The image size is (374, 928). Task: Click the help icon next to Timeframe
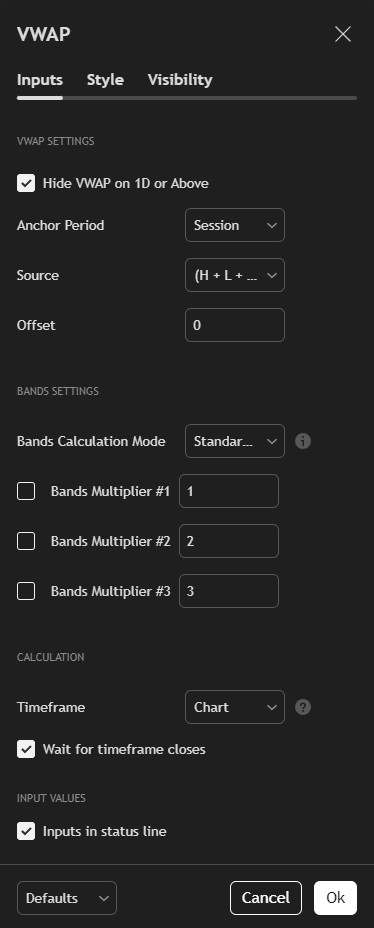(x=303, y=707)
